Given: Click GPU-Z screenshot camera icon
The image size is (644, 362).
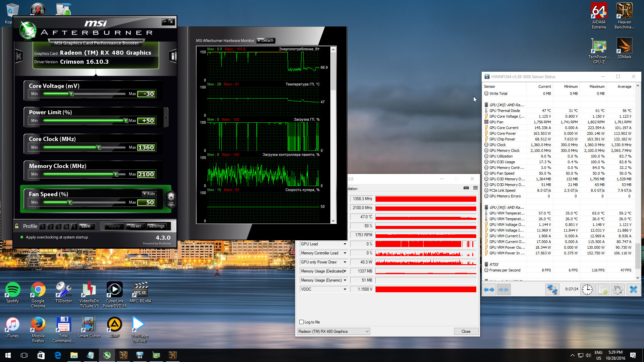Looking at the screenshot, I should point(466,188).
